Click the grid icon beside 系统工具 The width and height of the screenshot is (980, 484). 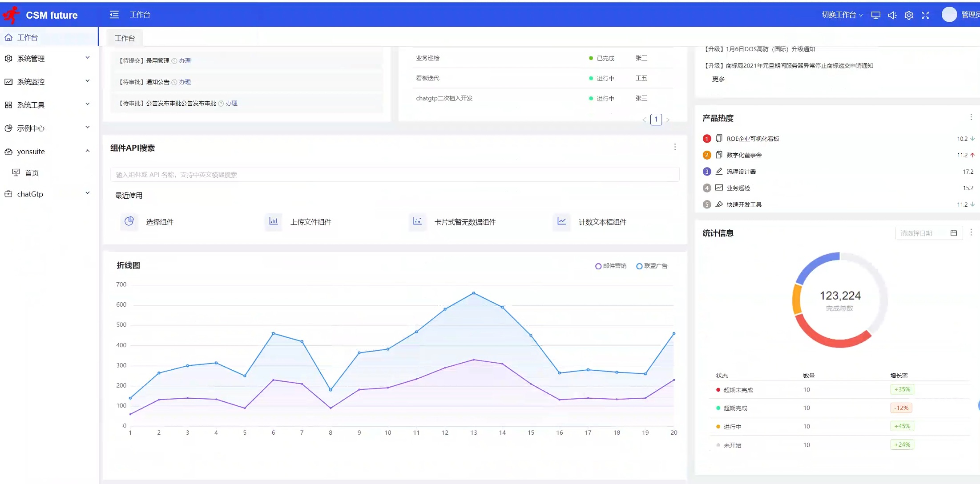[x=8, y=105]
